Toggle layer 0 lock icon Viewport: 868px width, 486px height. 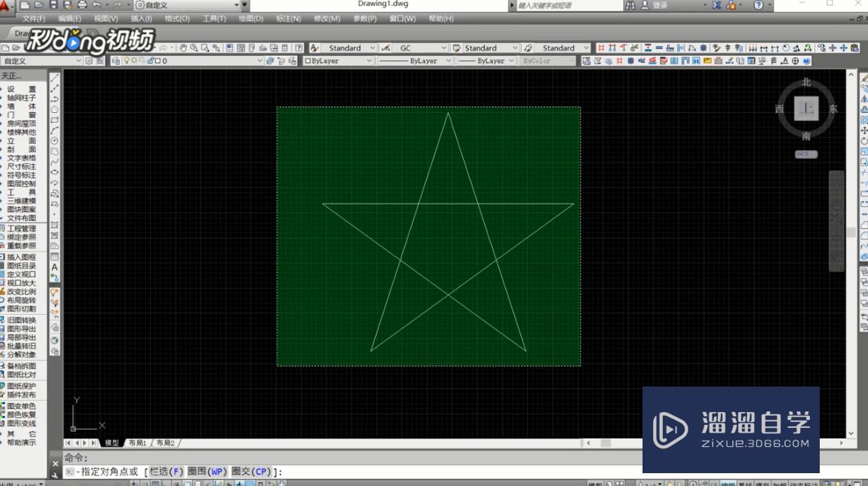[150, 60]
